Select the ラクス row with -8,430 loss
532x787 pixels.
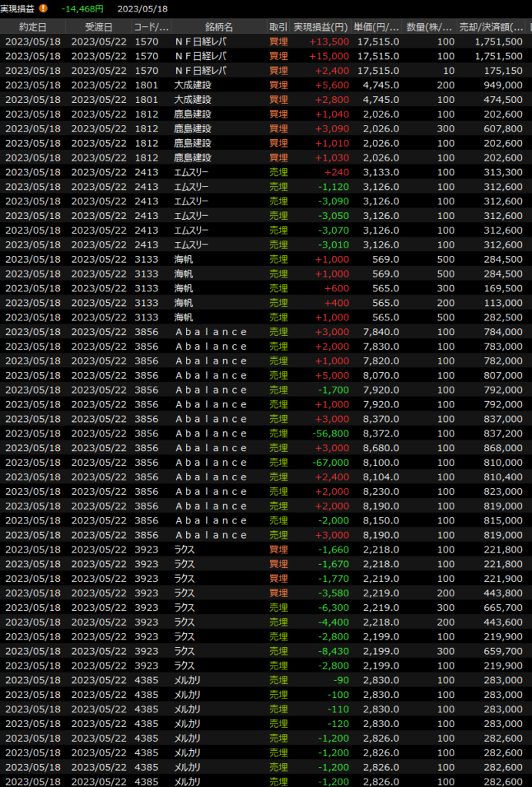(x=266, y=651)
